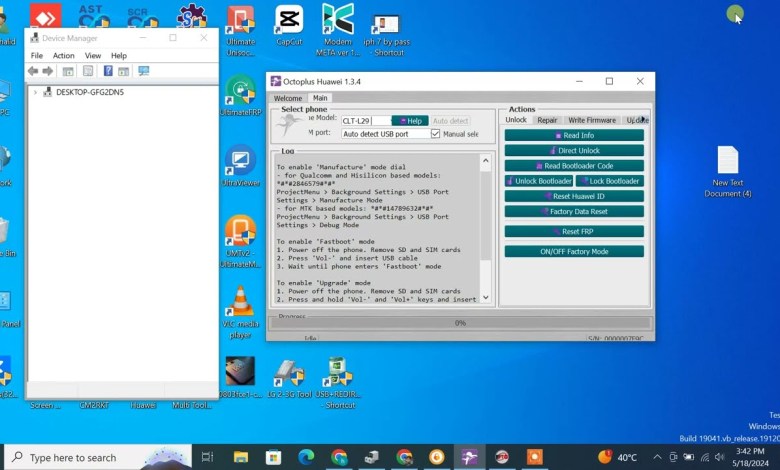Click the Unlock Bootloader button

pos(539,181)
